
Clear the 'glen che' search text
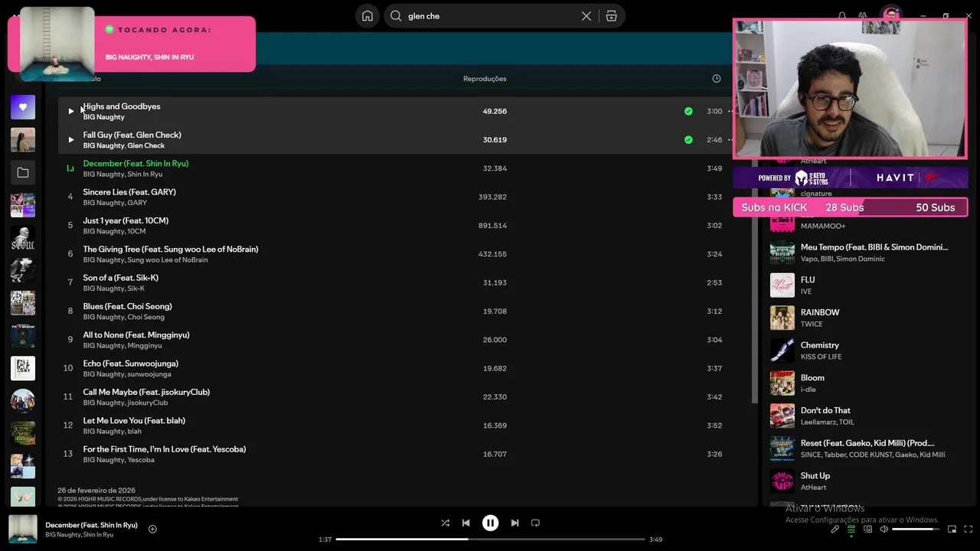[x=586, y=16]
